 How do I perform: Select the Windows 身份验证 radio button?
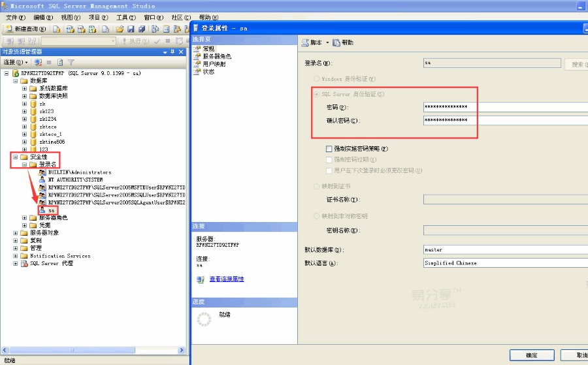316,79
